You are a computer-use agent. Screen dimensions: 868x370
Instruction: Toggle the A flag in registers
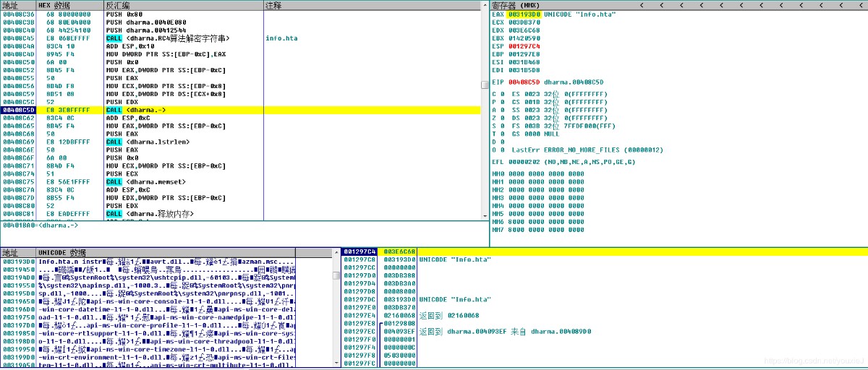click(x=498, y=110)
